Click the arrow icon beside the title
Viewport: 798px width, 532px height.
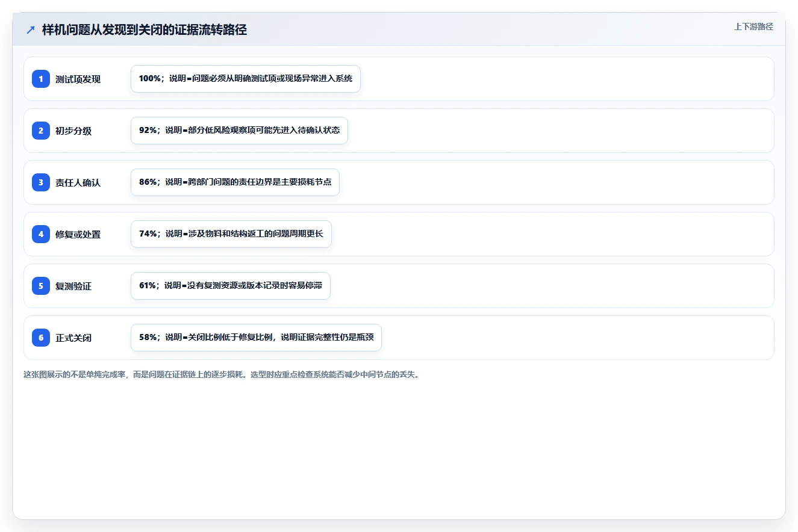31,30
